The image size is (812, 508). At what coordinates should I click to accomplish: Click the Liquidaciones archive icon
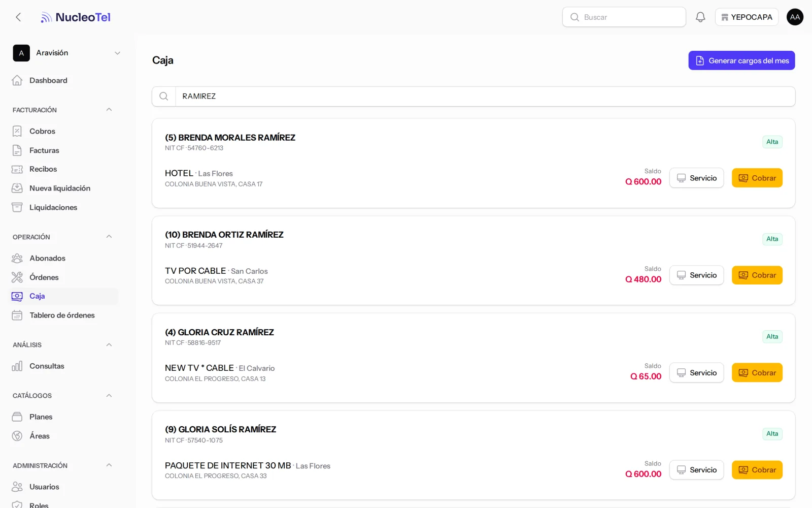click(x=17, y=207)
